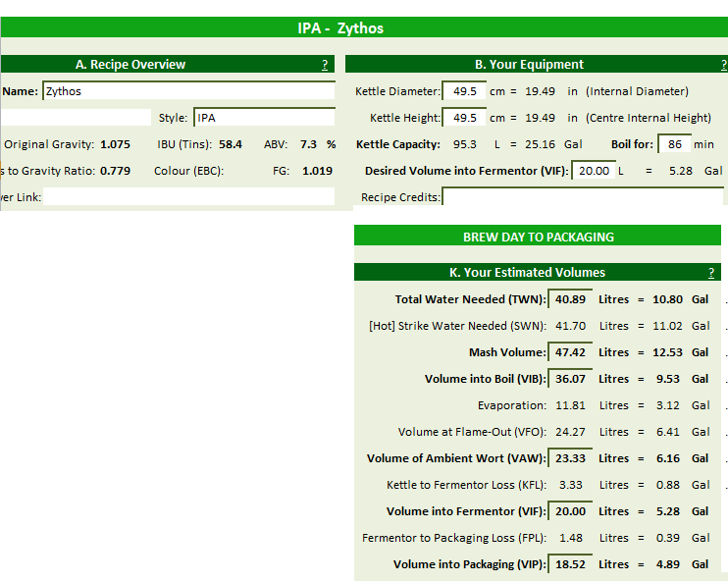728x582 pixels.
Task: Click the (Centre Internal Height) note
Action: coord(649,118)
